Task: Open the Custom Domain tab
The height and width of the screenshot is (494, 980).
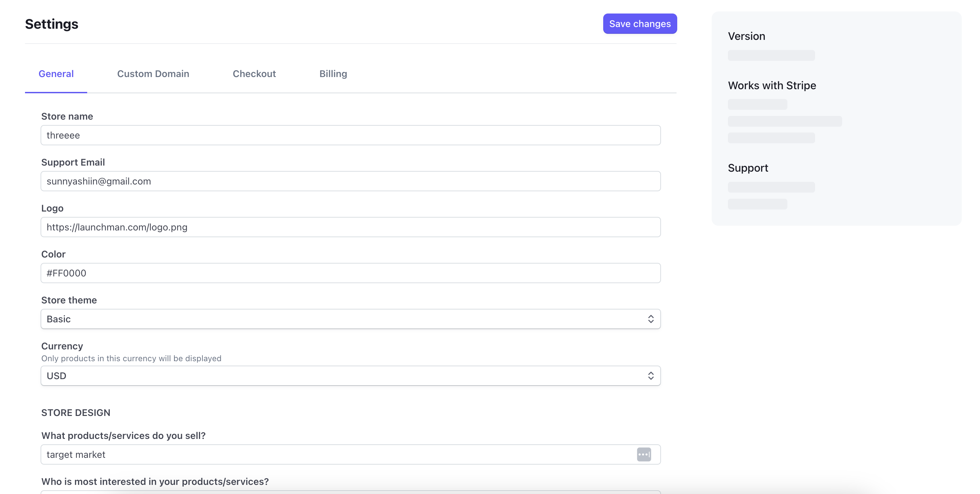Action: [x=153, y=74]
